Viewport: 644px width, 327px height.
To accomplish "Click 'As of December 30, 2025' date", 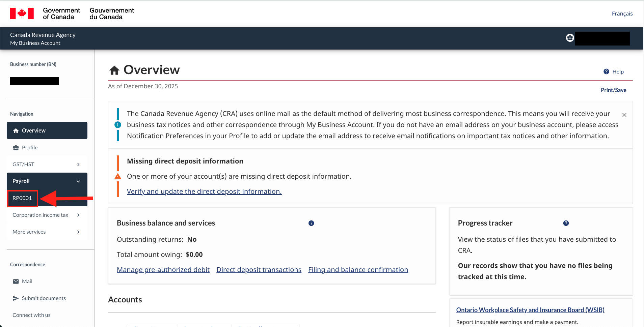I will 143,86.
